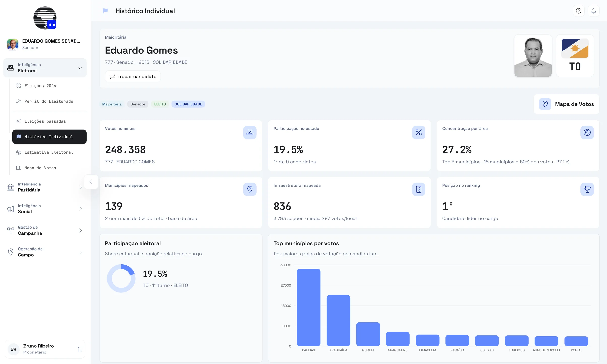
Task: Click the Trocar candidato button
Action: (133, 76)
